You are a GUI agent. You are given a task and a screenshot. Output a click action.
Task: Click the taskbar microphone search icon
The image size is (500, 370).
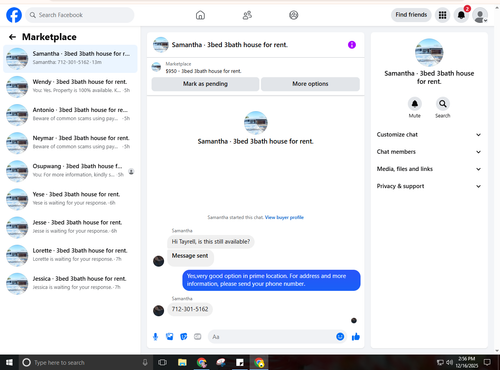coord(145,362)
